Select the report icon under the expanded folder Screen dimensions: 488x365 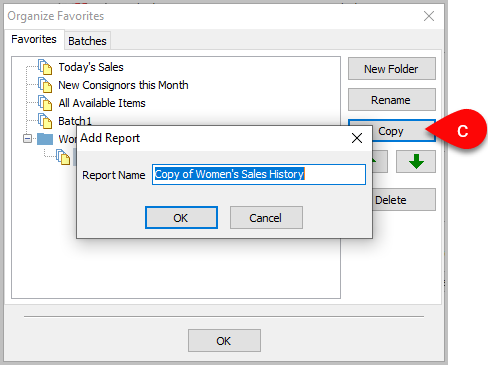(63, 157)
